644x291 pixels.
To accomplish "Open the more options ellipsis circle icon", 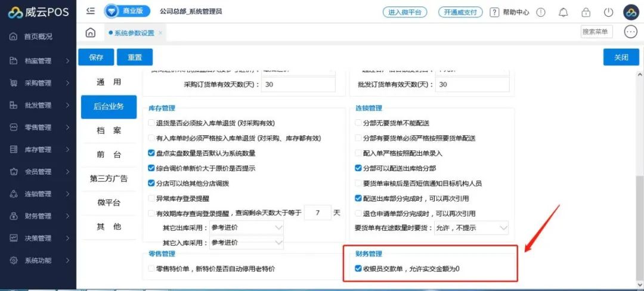I will click(631, 32).
